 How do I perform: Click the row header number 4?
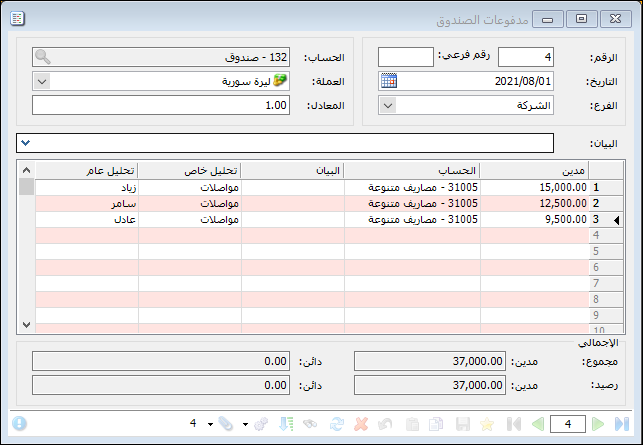pos(606,235)
